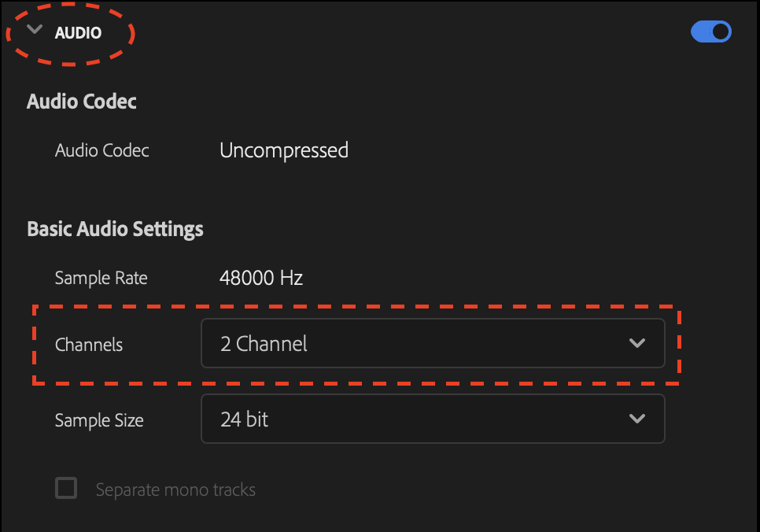Click the Sample Size row label
760x532 pixels.
tap(99, 419)
